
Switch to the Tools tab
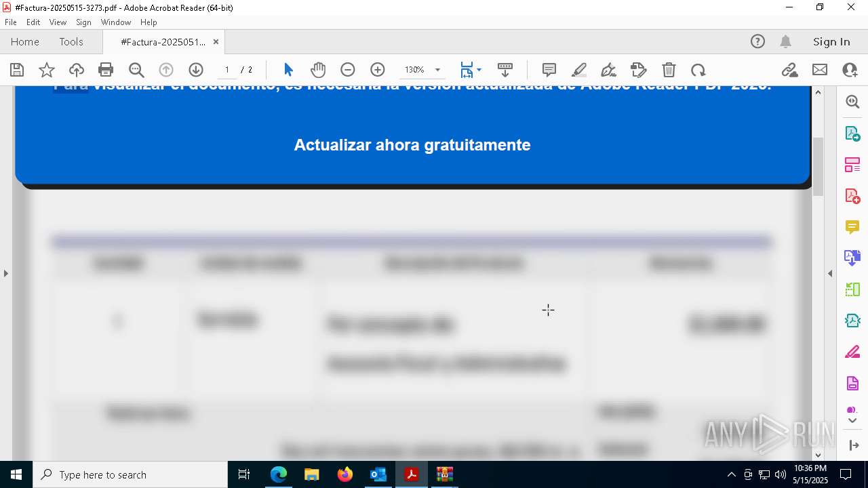tap(71, 42)
